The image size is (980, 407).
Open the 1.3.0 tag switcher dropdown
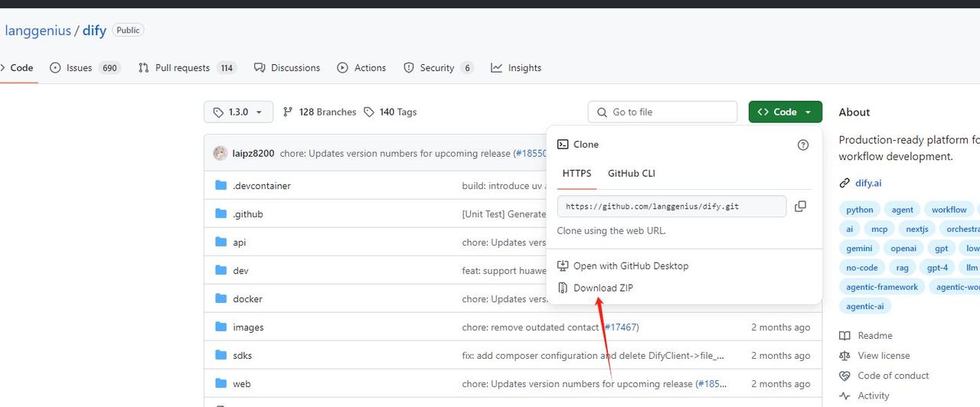coord(238,112)
